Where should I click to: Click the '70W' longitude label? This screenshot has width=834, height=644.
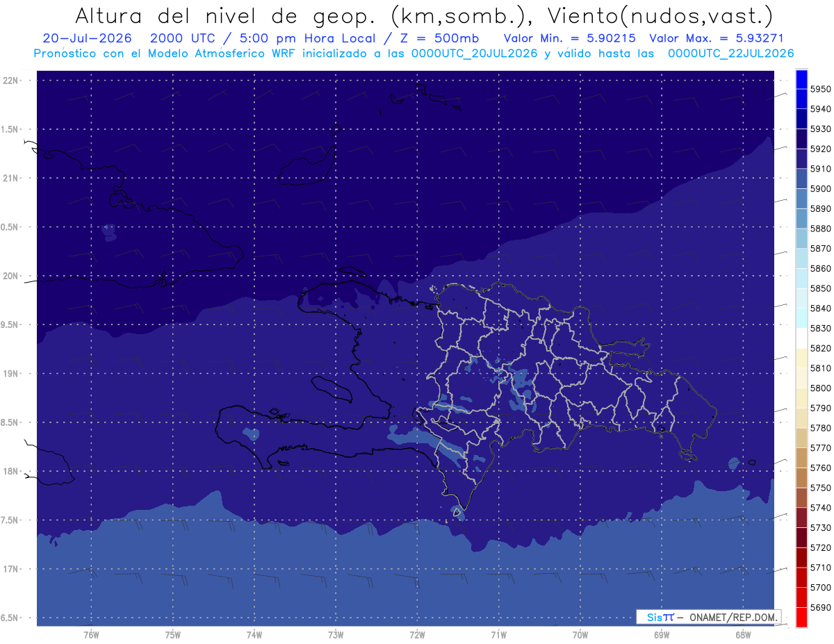click(580, 635)
